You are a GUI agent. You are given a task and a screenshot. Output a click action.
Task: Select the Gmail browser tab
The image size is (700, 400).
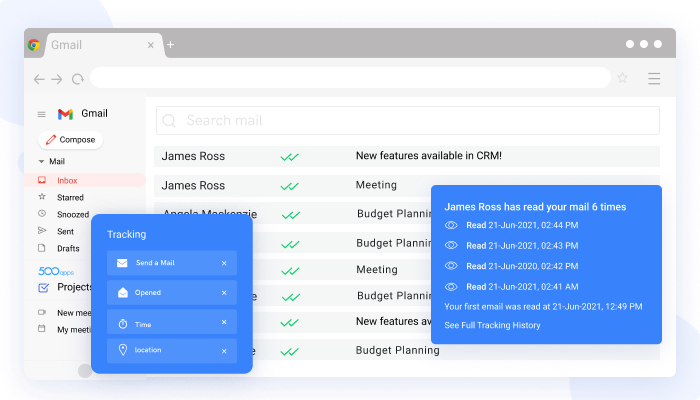tap(103, 45)
